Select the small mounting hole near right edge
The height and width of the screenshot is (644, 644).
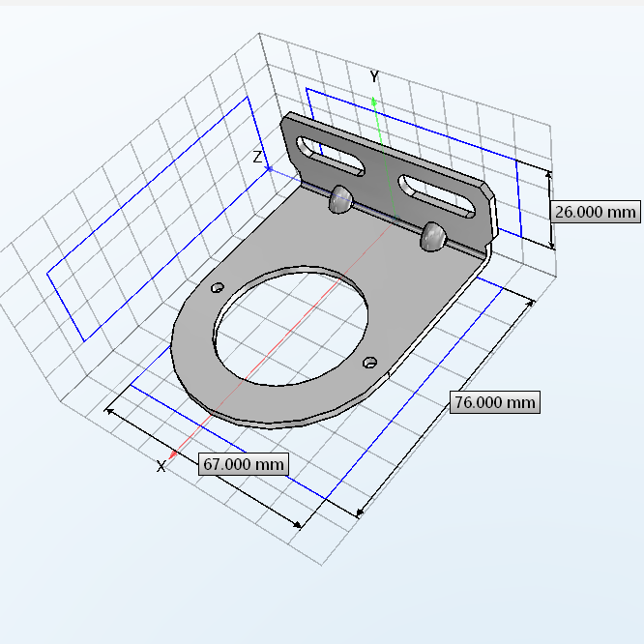tap(370, 363)
